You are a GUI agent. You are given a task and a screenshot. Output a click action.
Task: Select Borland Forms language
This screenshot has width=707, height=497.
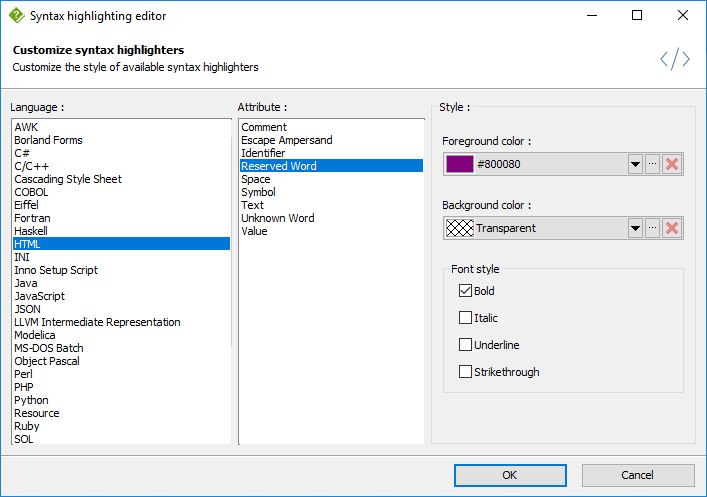tap(122, 140)
